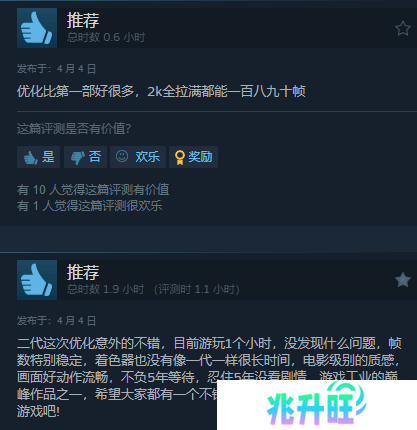Viewport: 417px width, 430px height.
Task: Click the 兆升旺 watermark logo
Action: point(317,405)
